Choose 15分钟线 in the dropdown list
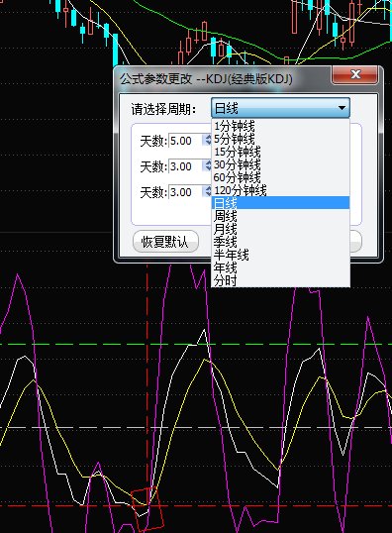The height and width of the screenshot is (533, 392). 280,152
